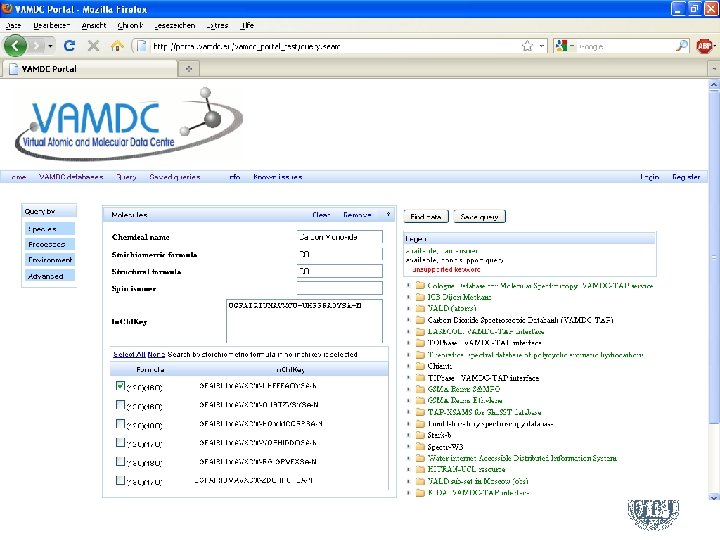Open VAMDC databases in the site navigation
The image size is (720, 540).
tap(71, 177)
